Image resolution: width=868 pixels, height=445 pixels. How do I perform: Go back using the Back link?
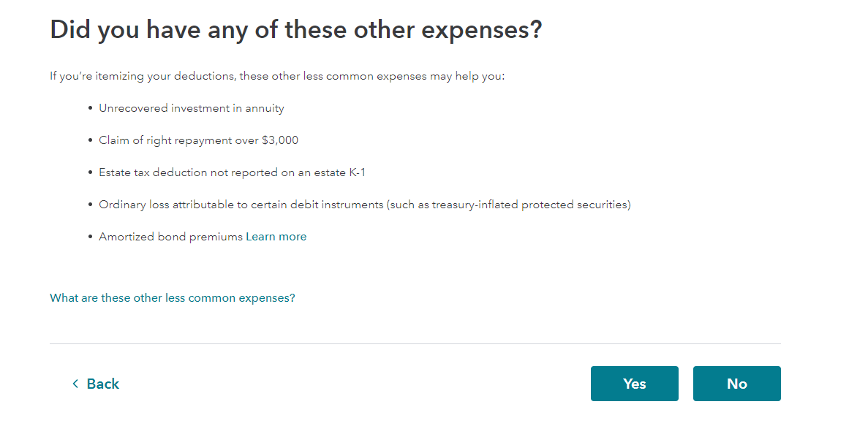tap(102, 384)
